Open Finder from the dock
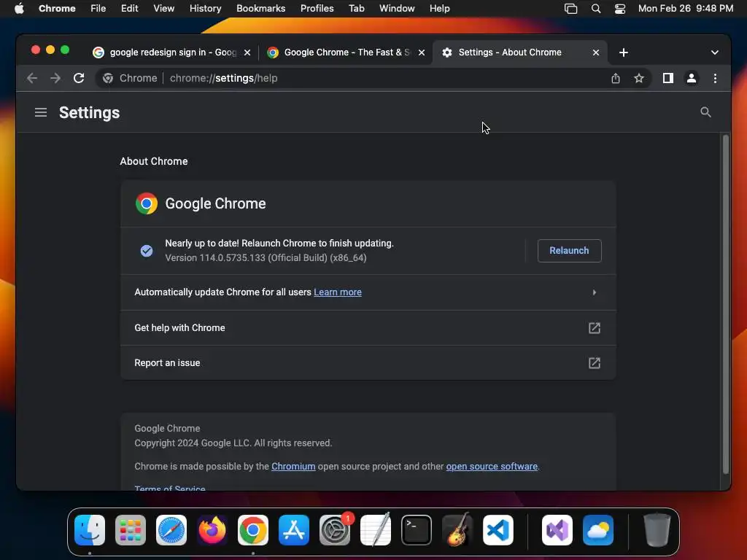This screenshot has height=560, width=747. pyautogui.click(x=90, y=530)
